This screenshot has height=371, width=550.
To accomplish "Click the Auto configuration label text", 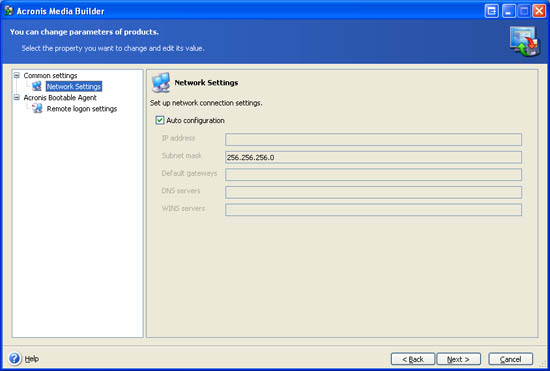I will (195, 120).
